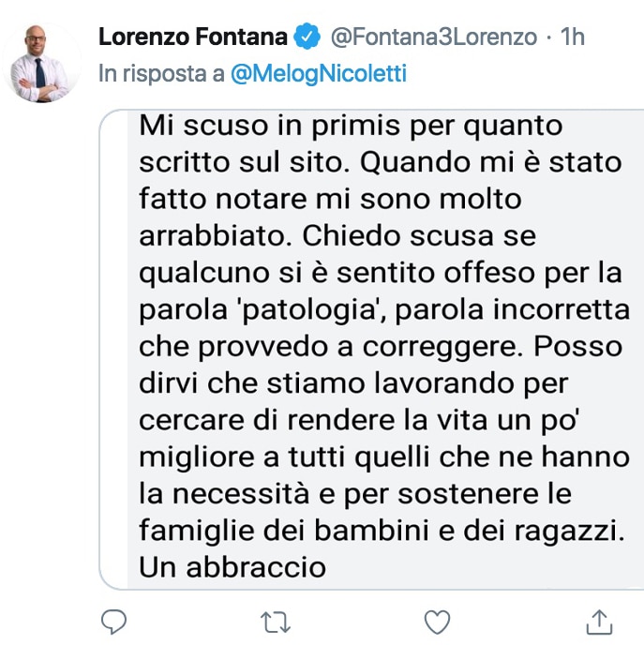
Task: Reply to the tweet with speech bubble icon
Action: 114,622
